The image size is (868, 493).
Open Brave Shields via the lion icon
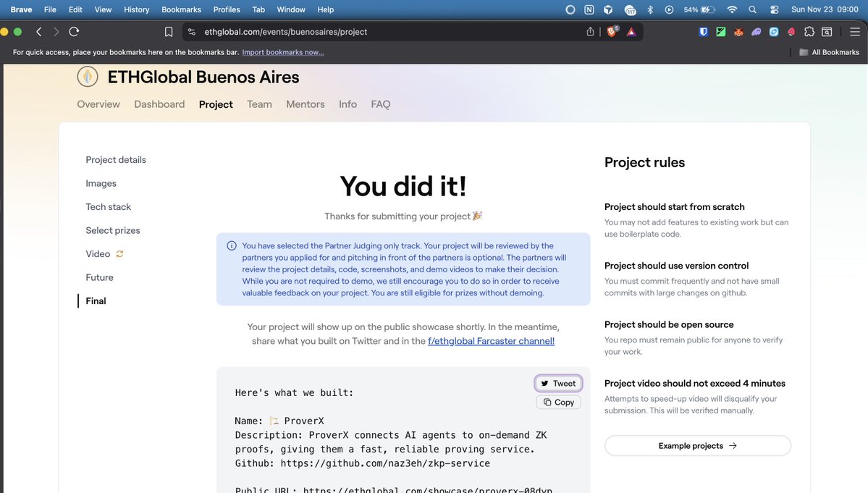point(611,32)
